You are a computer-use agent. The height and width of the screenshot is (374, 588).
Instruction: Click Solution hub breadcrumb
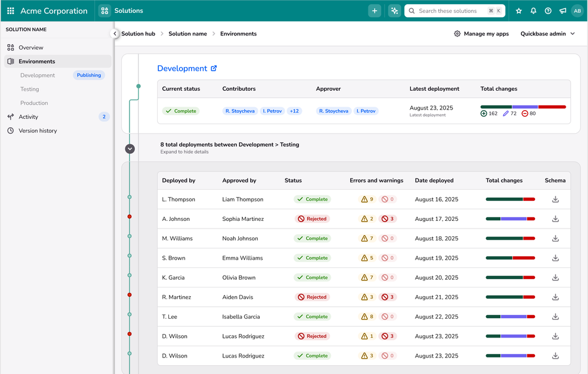138,34
